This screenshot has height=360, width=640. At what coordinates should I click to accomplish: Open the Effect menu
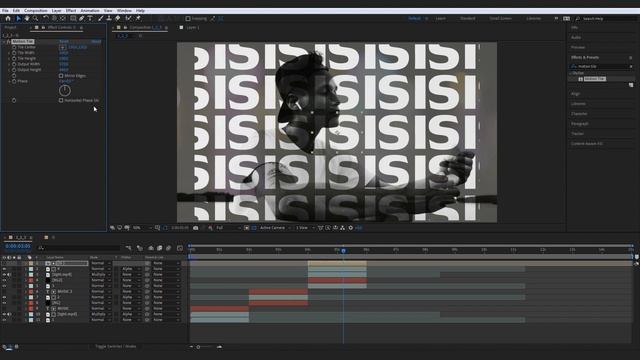[71, 11]
